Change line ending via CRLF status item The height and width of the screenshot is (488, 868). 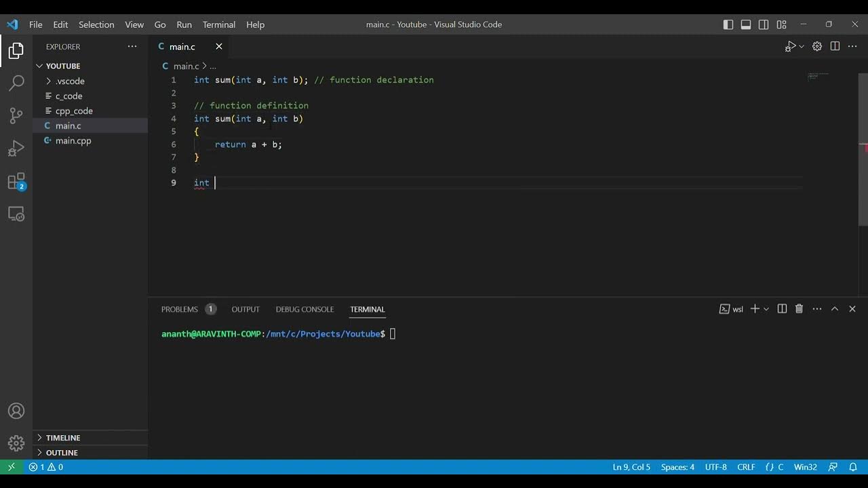747,467
